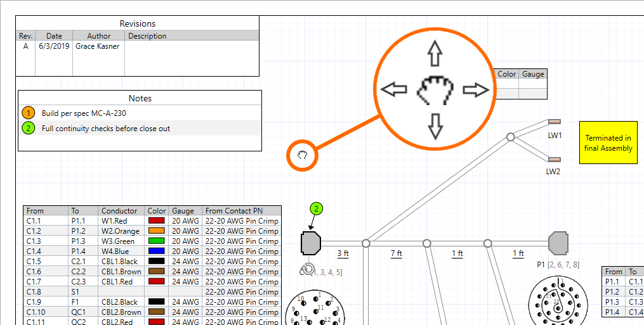Viewport: 644px width, 325px height.
Task: Click the Revisions table title
Action: point(138,24)
